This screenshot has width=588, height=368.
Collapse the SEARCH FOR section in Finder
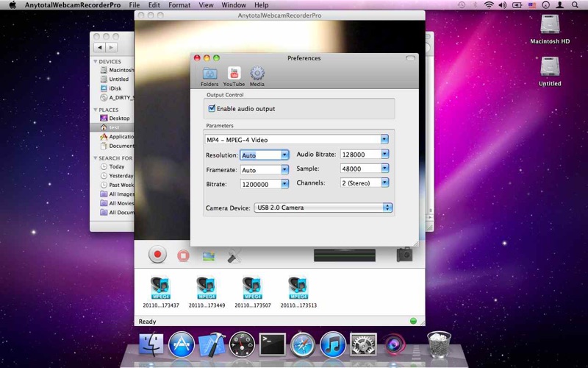[x=96, y=158]
